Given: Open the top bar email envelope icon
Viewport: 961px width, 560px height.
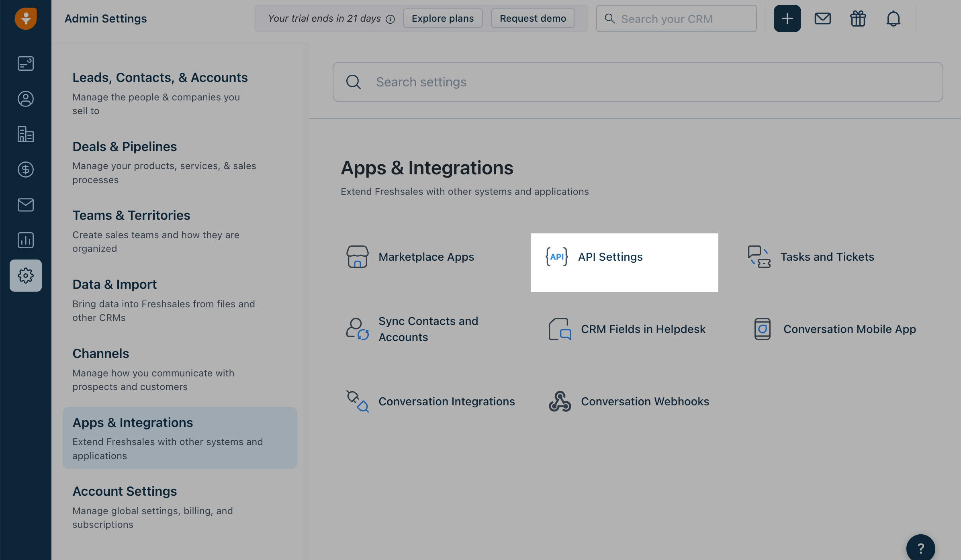Looking at the screenshot, I should click(x=822, y=18).
